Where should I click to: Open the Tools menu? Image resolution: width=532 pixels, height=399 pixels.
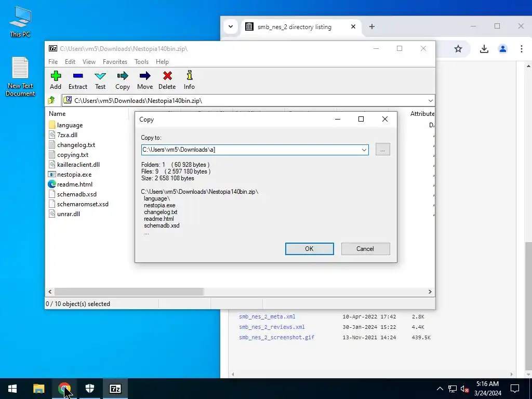click(x=141, y=61)
